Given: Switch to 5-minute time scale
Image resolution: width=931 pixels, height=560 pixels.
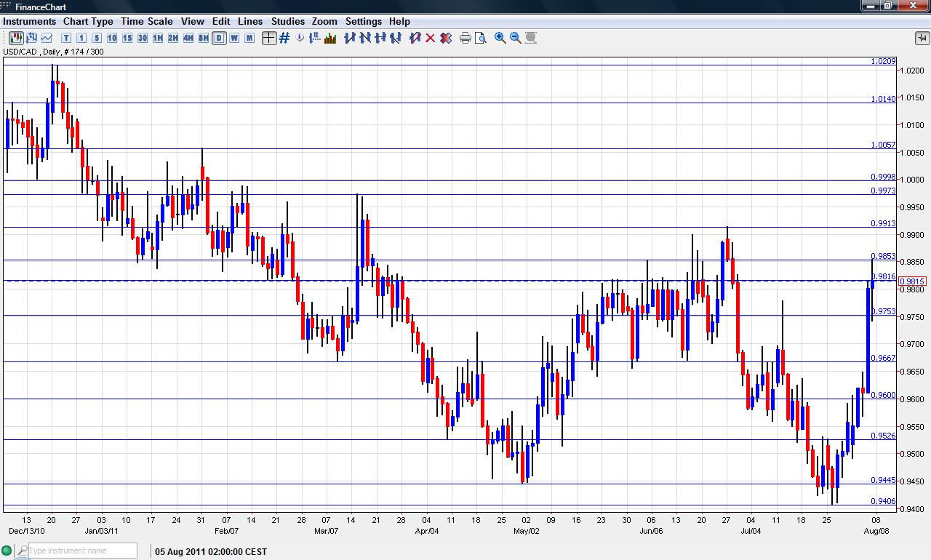Looking at the screenshot, I should click(97, 38).
